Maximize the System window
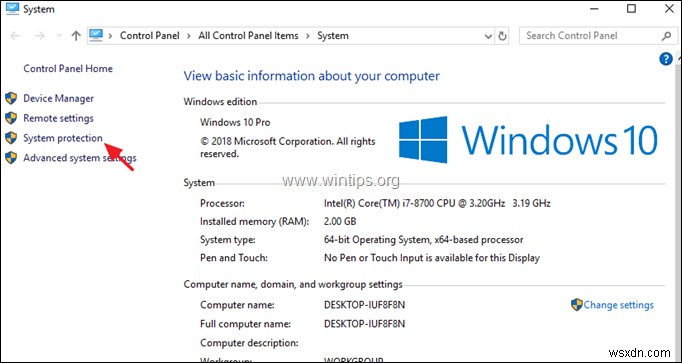Viewport: 682px width, 363px height. click(x=631, y=8)
